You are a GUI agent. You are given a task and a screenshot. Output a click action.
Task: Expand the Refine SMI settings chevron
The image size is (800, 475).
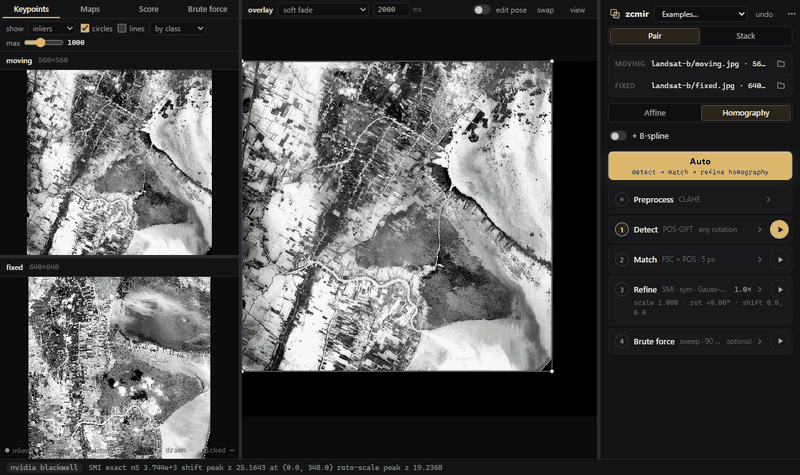[760, 289]
